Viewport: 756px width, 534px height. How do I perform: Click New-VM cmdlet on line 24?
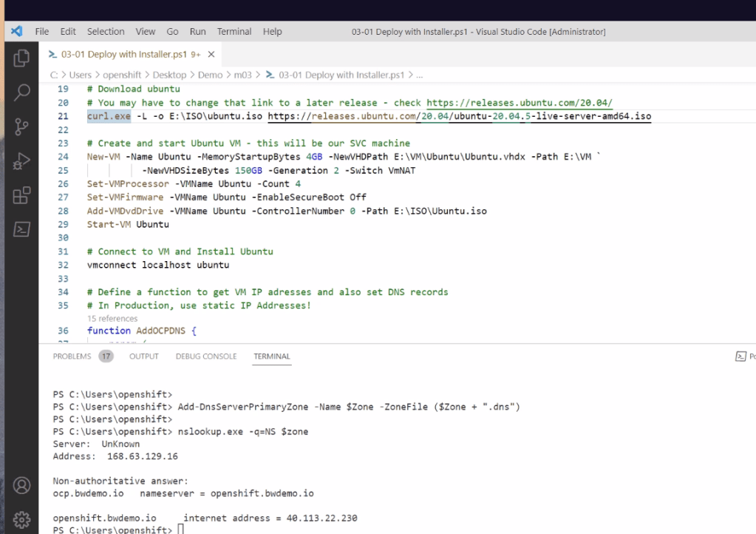pos(103,157)
